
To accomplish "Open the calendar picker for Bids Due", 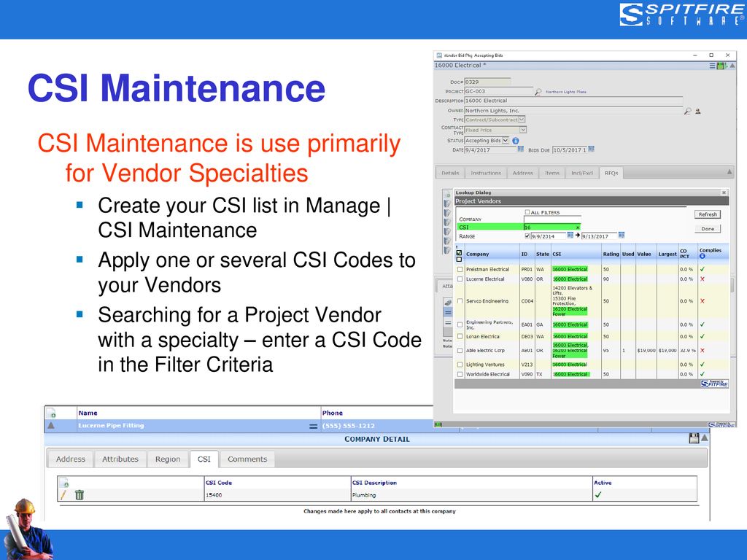I will (x=591, y=149).
